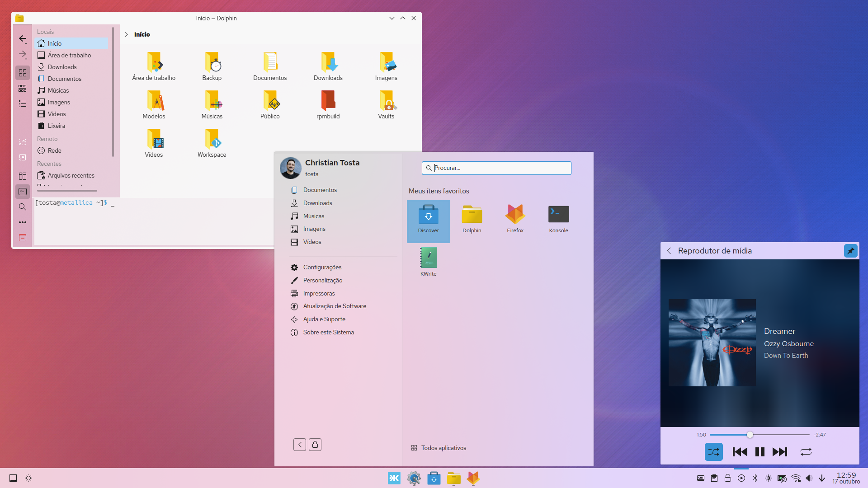
Task: Switch Dolphin to details list view
Action: coord(23,103)
